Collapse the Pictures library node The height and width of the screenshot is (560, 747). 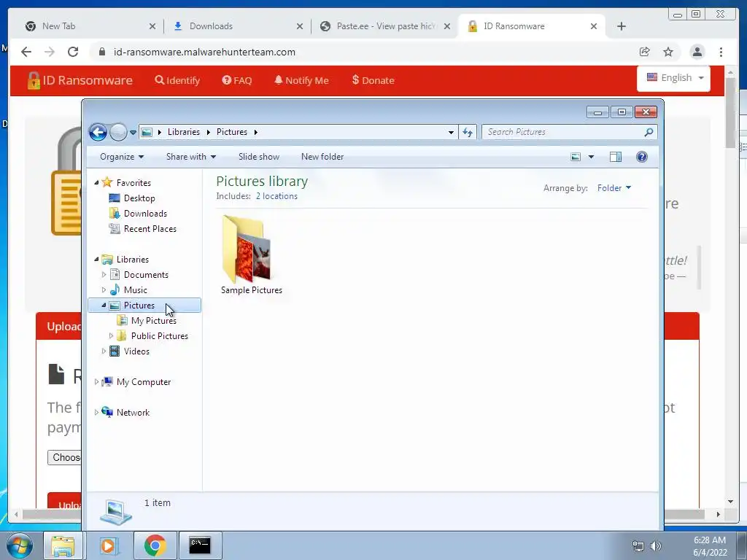coord(104,305)
